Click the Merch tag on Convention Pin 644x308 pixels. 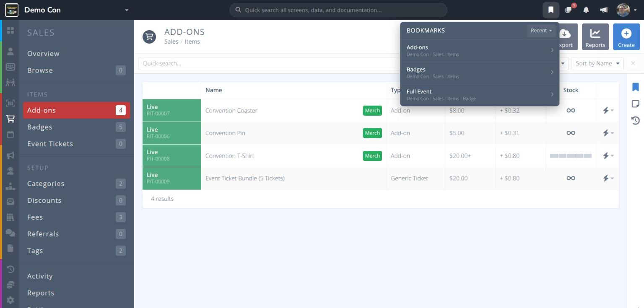pos(372,133)
